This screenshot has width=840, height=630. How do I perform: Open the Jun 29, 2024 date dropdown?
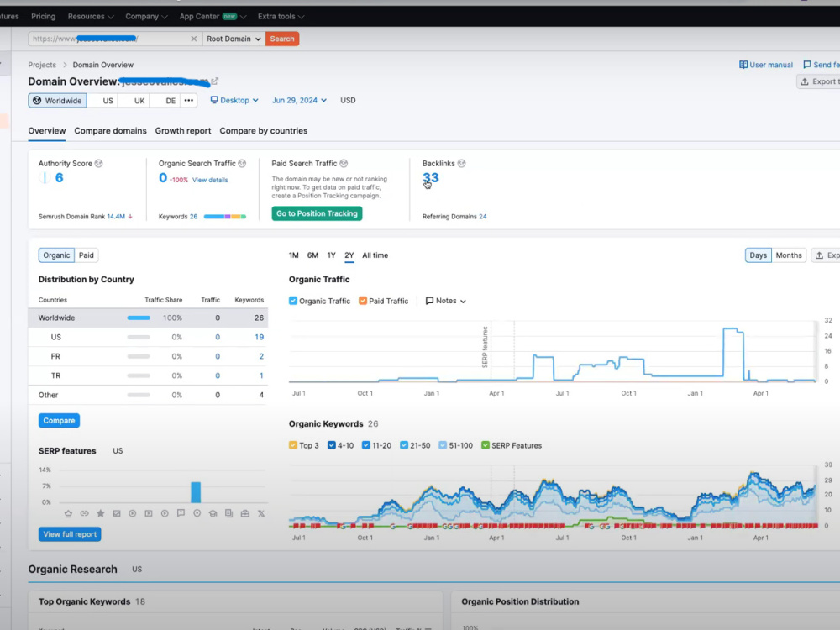click(299, 100)
